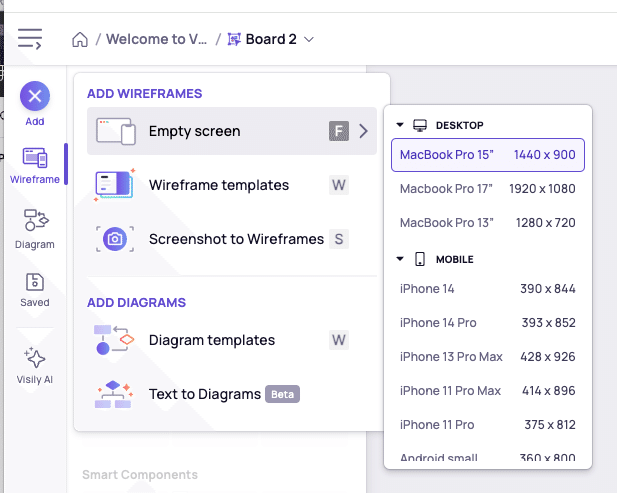617x493 pixels.
Task: Pick iPhone 14 Pro screen size
Action: coord(488,323)
